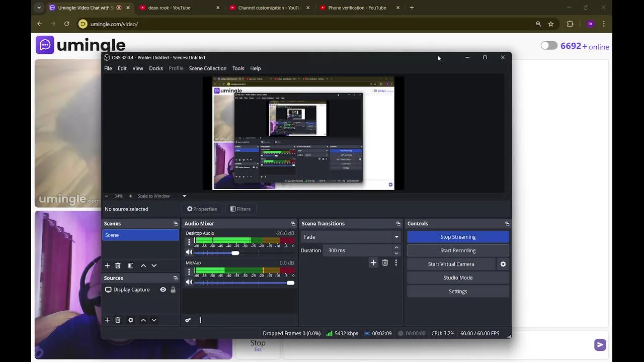
Task: Open Scale to Window dropdown arrow
Action: [184, 196]
